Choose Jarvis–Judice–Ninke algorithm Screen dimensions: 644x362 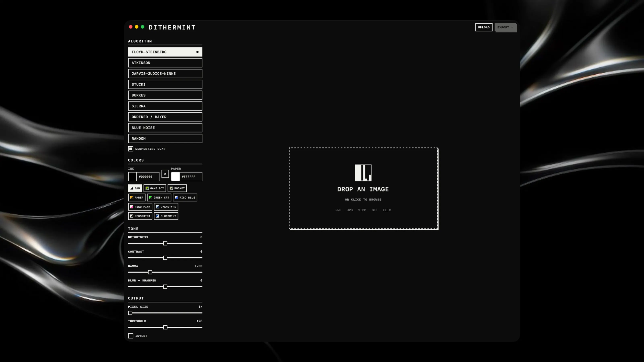point(165,73)
